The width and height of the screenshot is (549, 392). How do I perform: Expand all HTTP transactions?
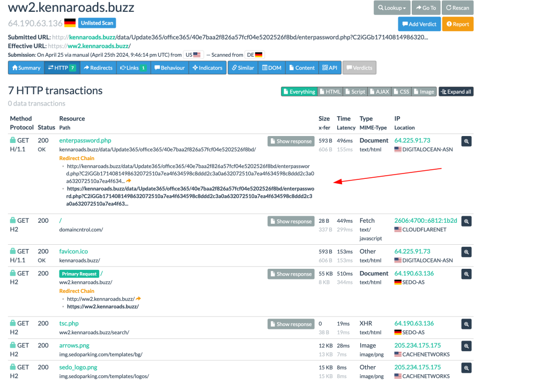[x=456, y=92]
